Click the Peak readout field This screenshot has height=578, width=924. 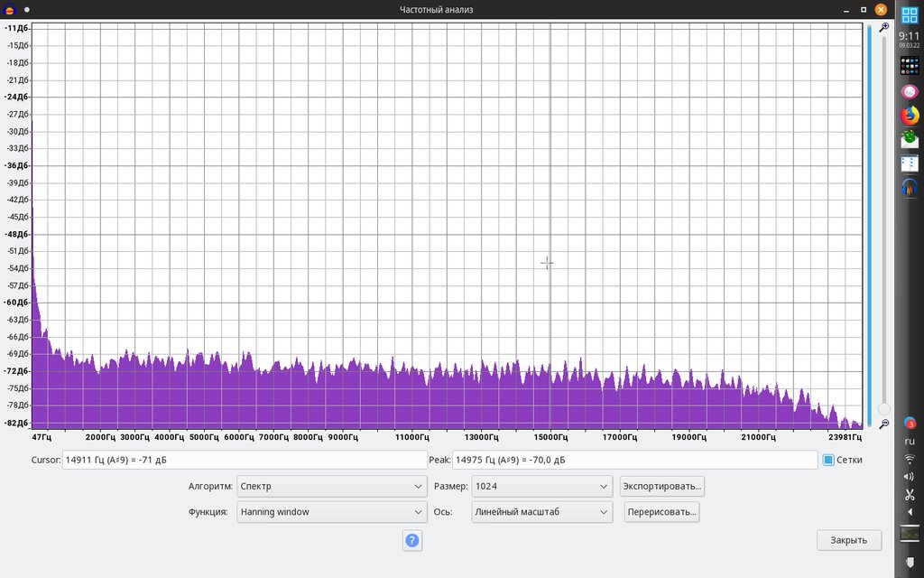pyautogui.click(x=634, y=460)
